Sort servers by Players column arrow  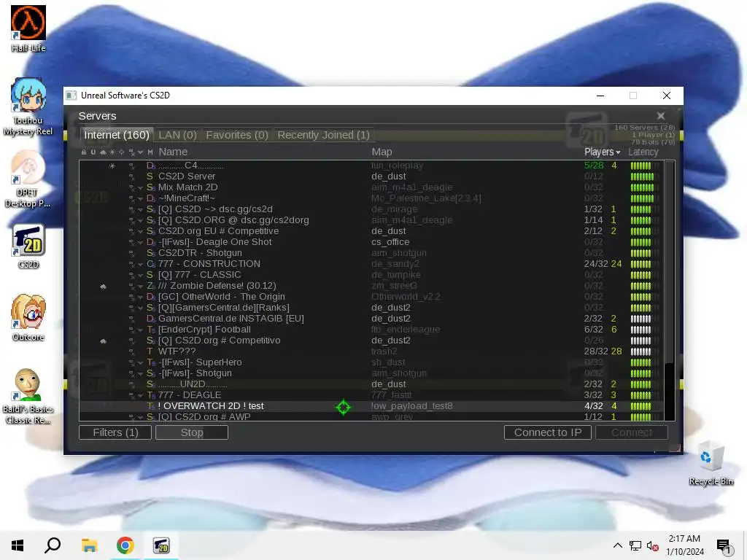(x=618, y=152)
